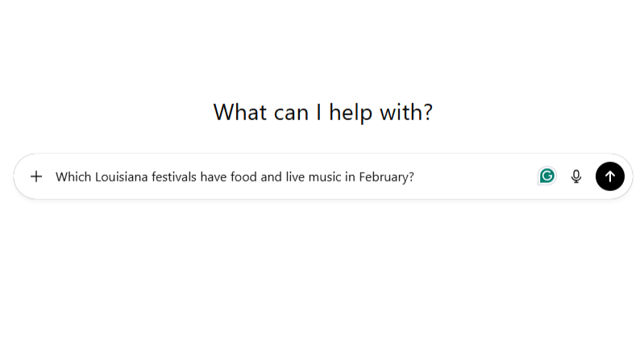Click the plus icon to add attachments
644x362 pixels.
point(36,177)
